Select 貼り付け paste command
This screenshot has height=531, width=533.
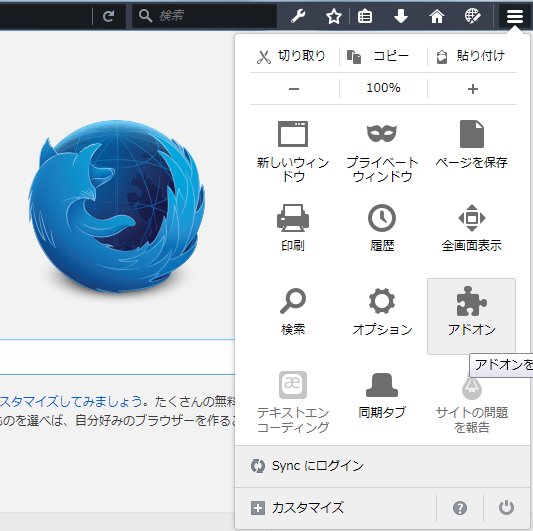click(472, 56)
